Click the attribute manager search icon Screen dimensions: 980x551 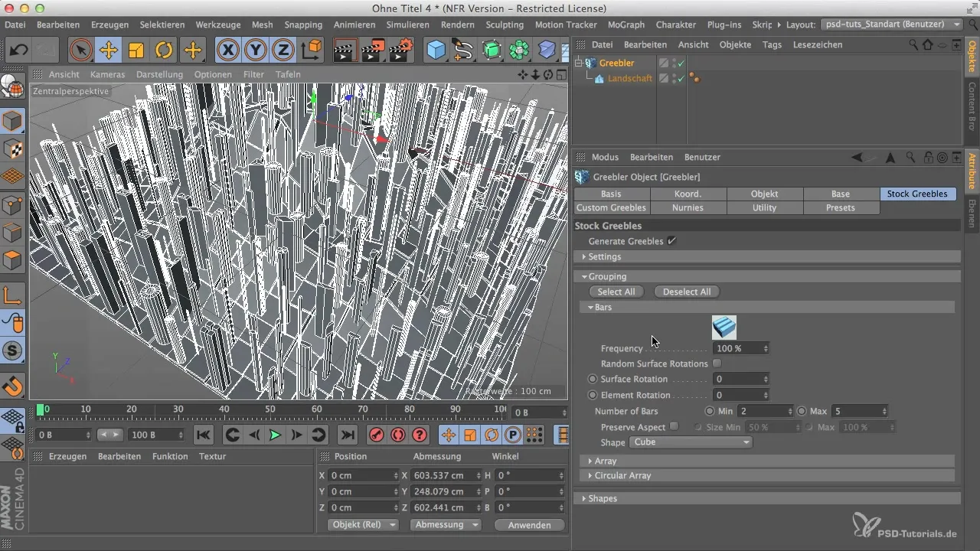coord(910,157)
